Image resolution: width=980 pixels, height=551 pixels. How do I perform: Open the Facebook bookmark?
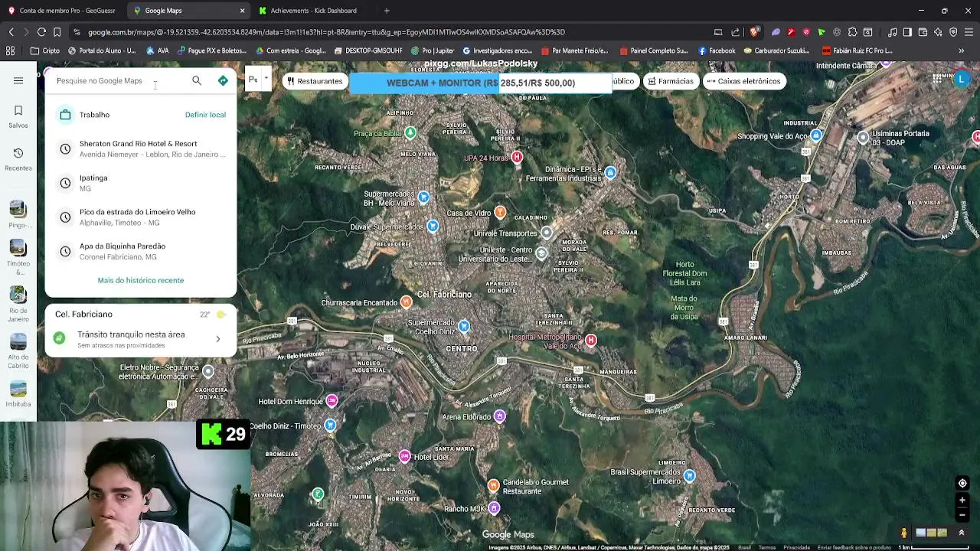717,51
